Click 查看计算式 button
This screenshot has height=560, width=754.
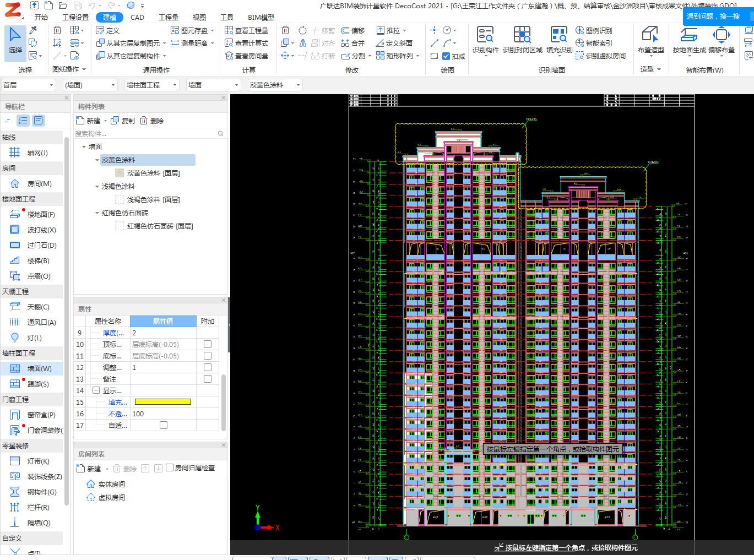[x=247, y=43]
